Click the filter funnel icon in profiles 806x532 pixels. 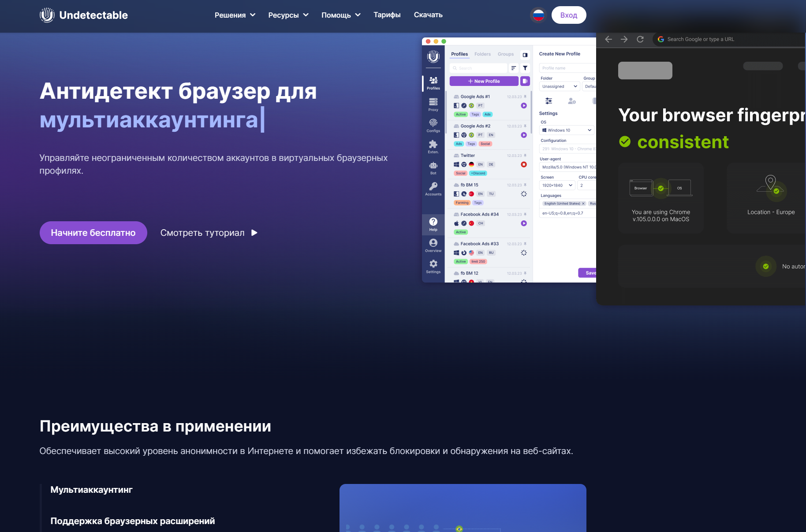525,68
